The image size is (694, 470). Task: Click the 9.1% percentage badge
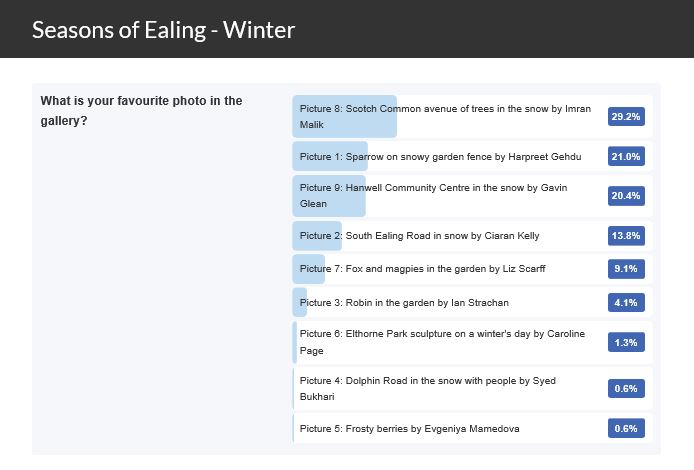point(626,269)
